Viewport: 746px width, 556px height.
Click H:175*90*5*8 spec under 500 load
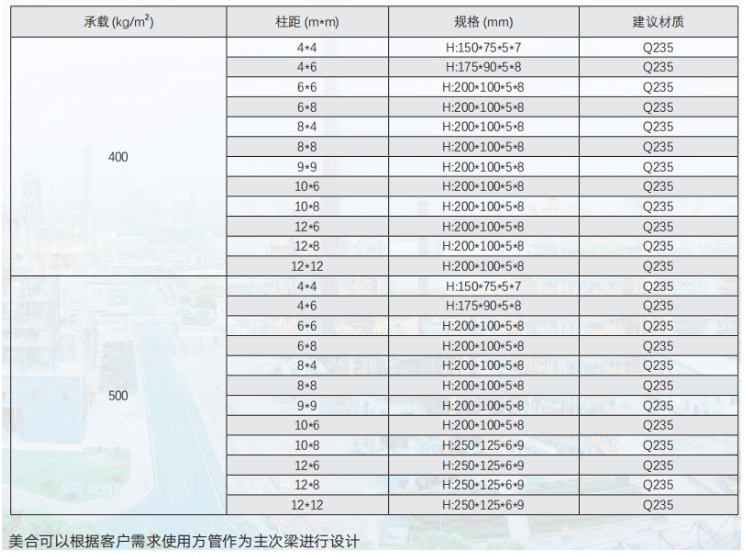pos(483,307)
